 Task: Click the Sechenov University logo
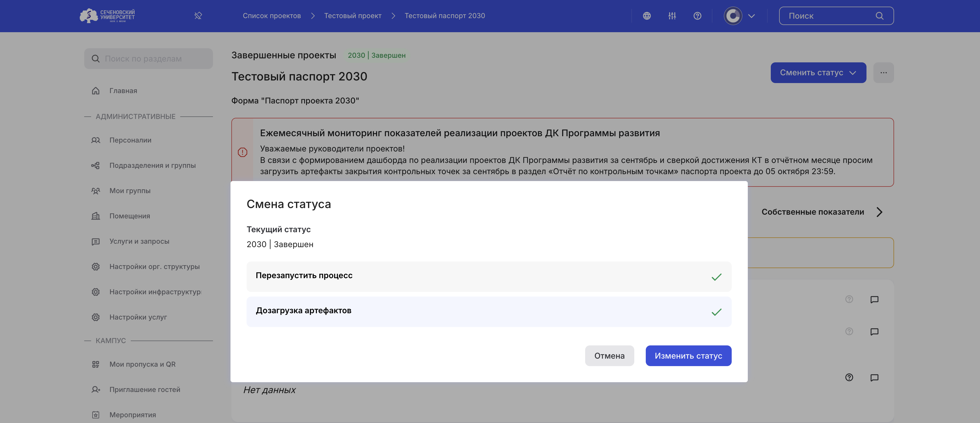click(x=107, y=16)
